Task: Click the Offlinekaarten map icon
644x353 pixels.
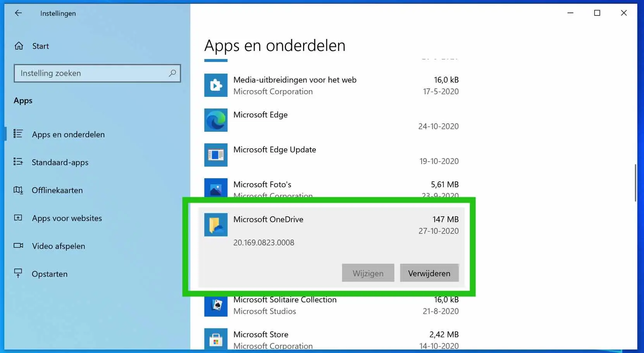Action: [x=18, y=190]
